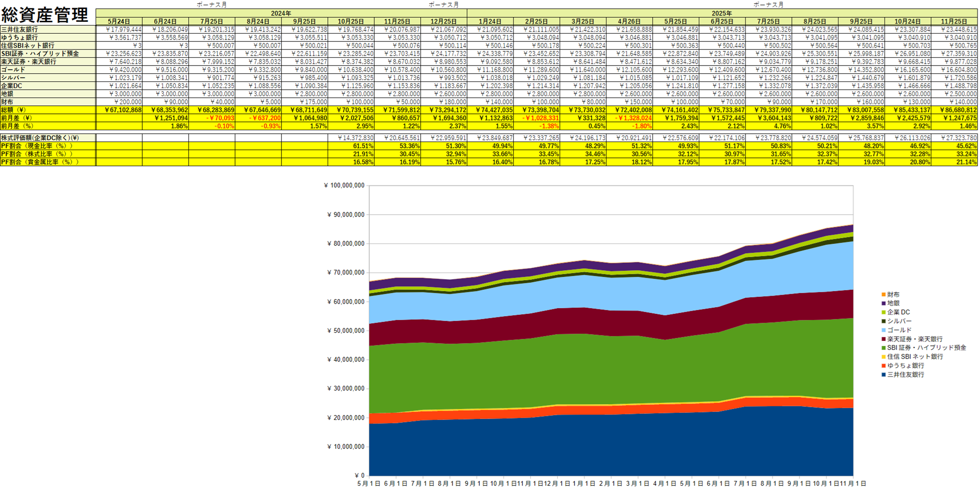Click the 三井住友銀行 navy legend swatch
The width and height of the screenshot is (980, 498).
[x=883, y=375]
